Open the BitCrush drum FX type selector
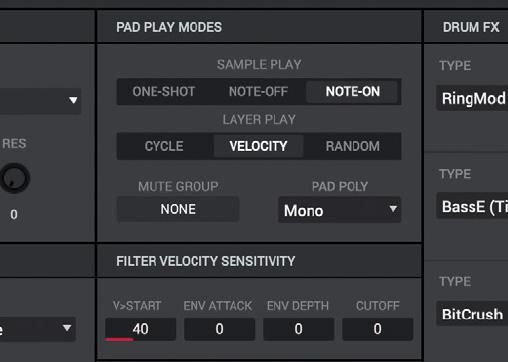508x362 pixels. point(472,314)
